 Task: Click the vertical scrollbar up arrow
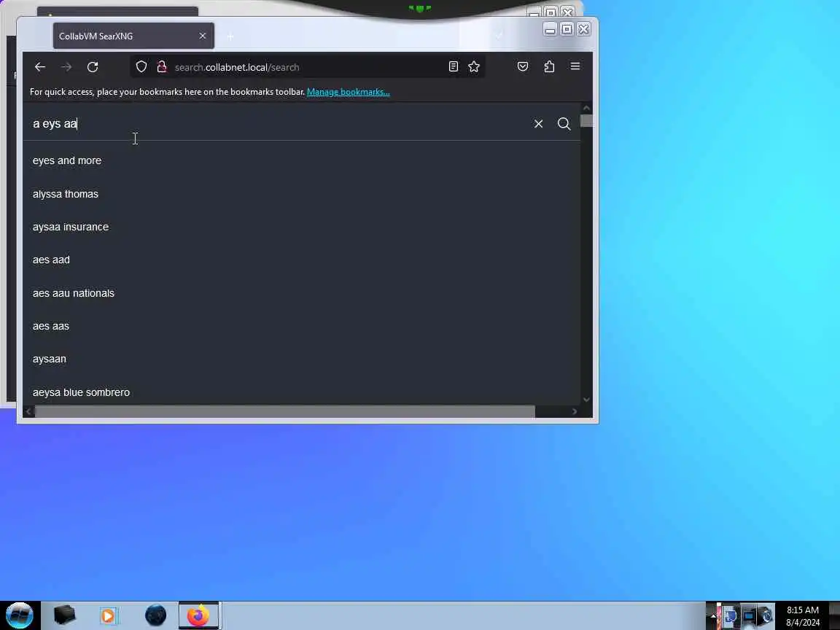(x=586, y=108)
